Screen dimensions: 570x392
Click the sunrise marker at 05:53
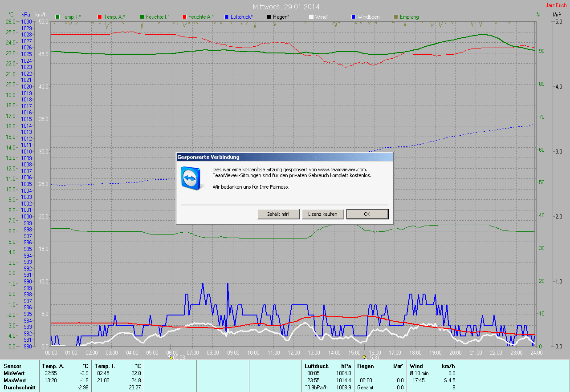pyautogui.click(x=170, y=357)
